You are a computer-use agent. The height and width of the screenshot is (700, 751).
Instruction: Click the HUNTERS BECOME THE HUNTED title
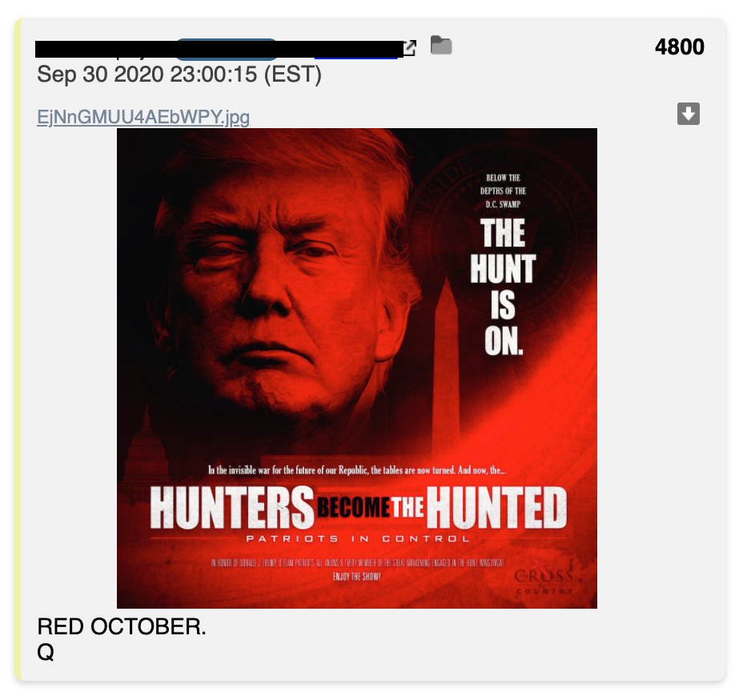(358, 508)
